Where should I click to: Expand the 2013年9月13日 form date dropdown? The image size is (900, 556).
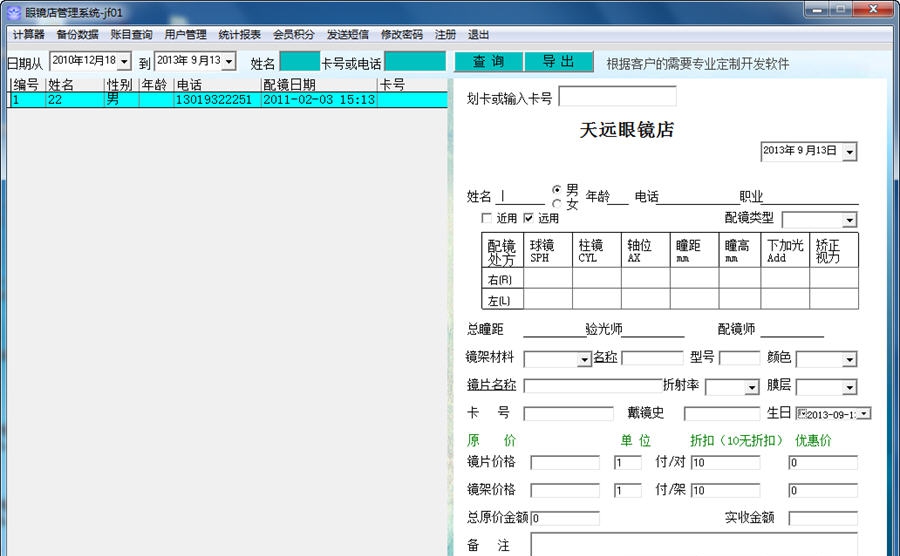850,152
